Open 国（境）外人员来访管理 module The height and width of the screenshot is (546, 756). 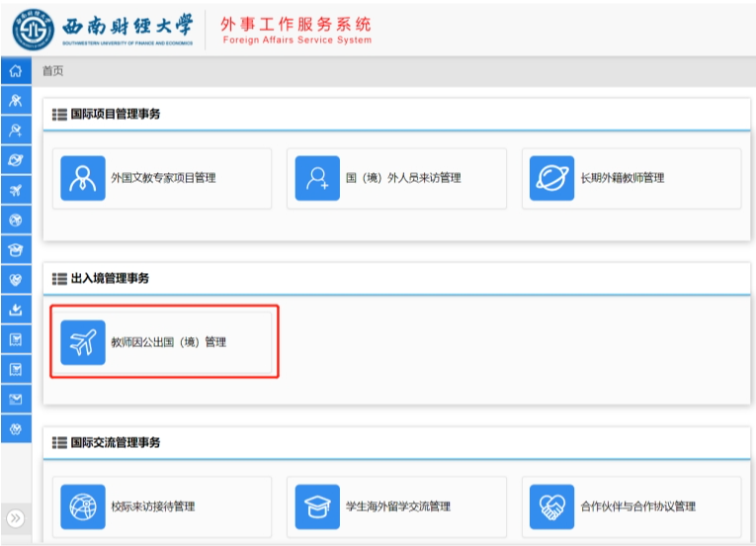point(396,178)
